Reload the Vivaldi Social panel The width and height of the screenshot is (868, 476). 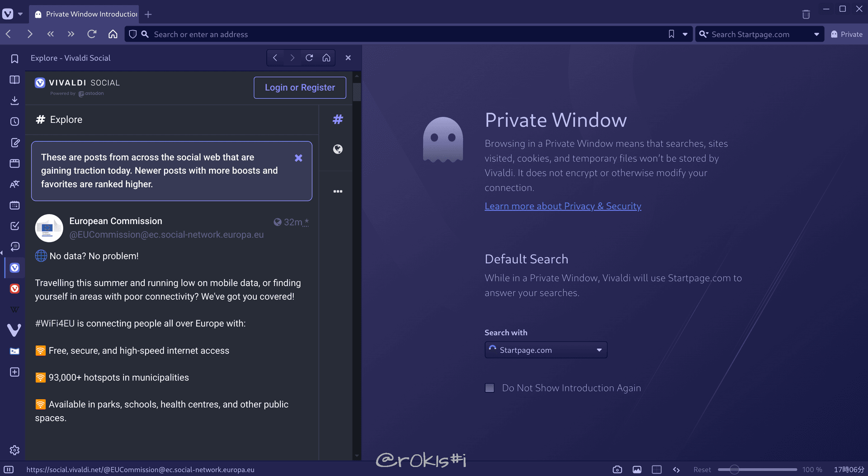click(x=309, y=58)
